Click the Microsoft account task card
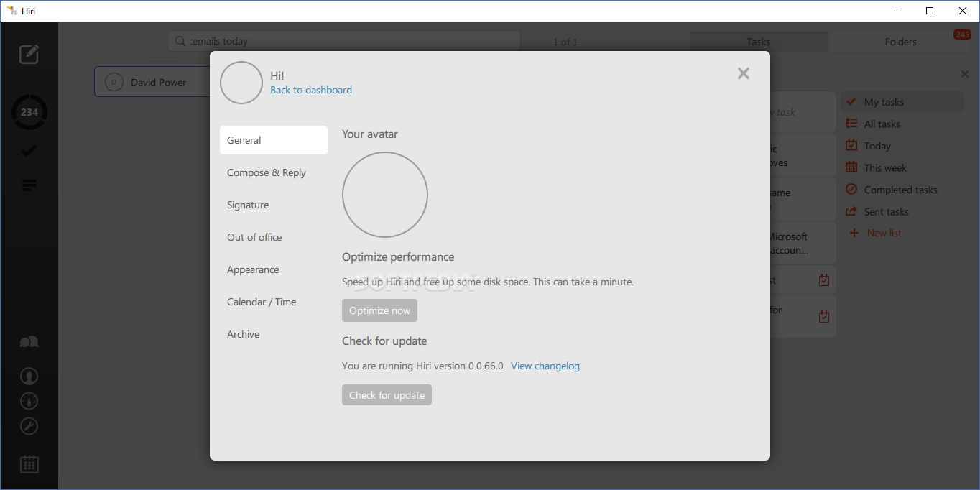The width and height of the screenshot is (980, 490). tap(803, 243)
